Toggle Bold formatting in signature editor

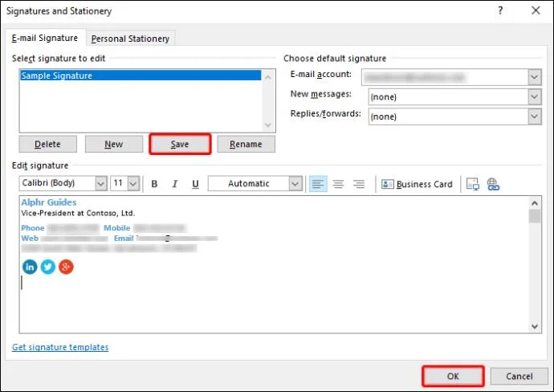tap(154, 184)
